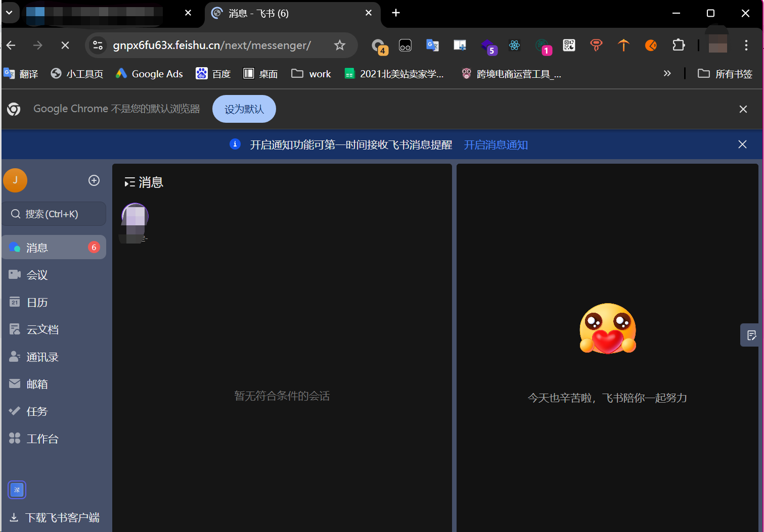
Task: Click the 搜索 search field
Action: (55, 214)
